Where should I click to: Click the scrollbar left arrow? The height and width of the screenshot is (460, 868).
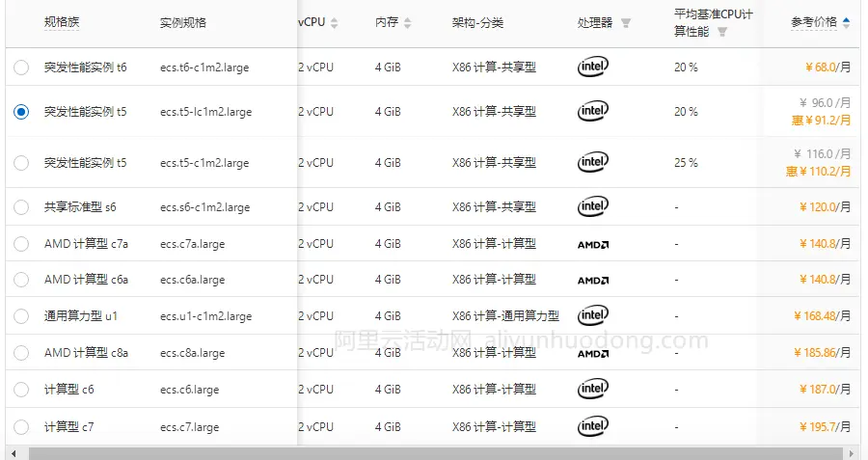tap(14, 454)
